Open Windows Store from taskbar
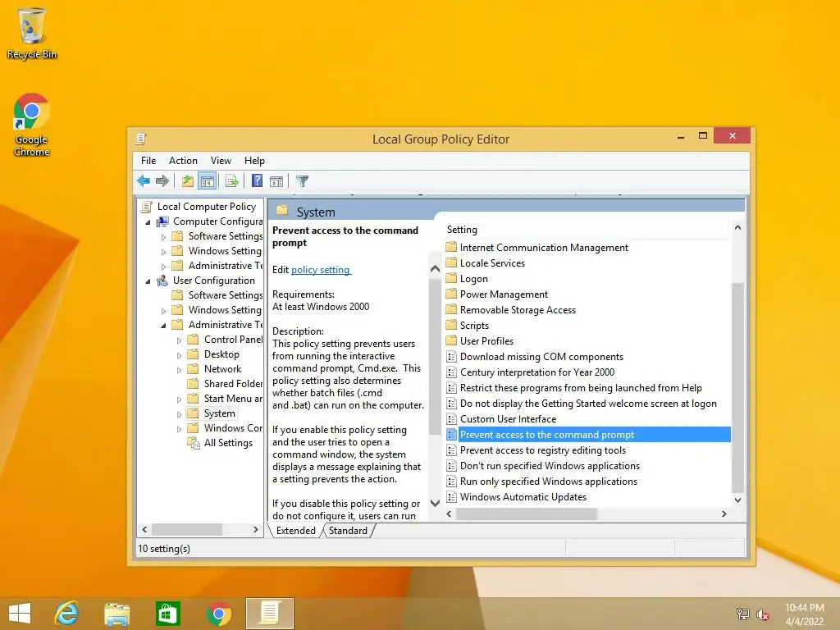The width and height of the screenshot is (840, 630). click(167, 614)
